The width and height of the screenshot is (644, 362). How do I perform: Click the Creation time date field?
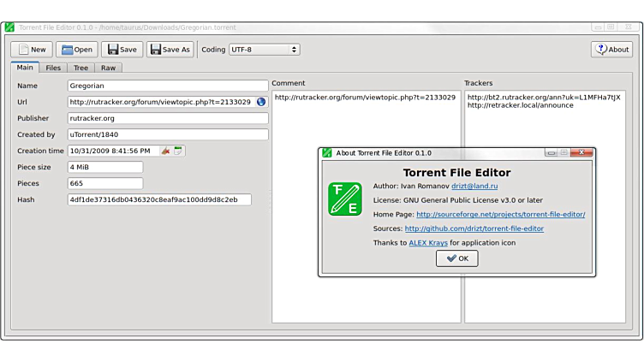113,151
